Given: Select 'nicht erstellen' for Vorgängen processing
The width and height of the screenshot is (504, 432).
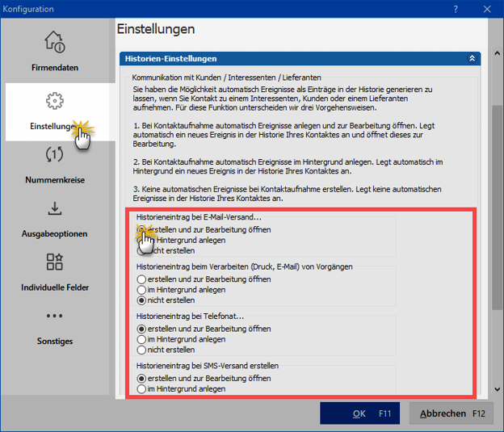Looking at the screenshot, I should pyautogui.click(x=142, y=300).
